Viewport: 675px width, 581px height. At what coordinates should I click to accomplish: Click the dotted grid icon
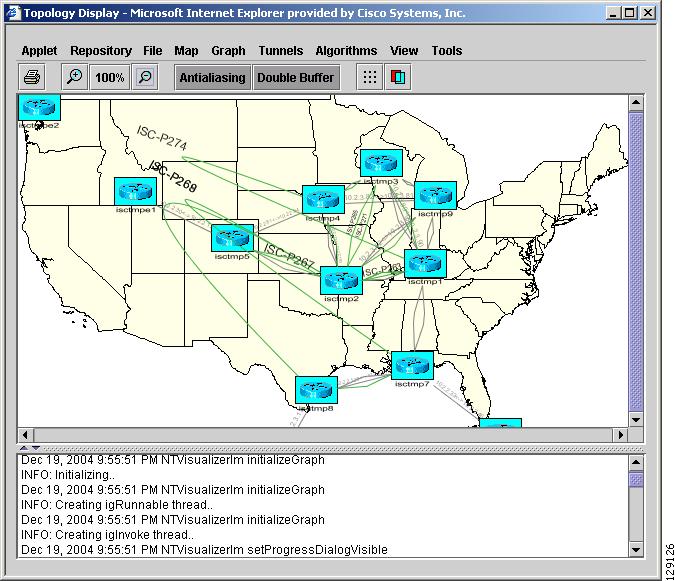coord(370,77)
